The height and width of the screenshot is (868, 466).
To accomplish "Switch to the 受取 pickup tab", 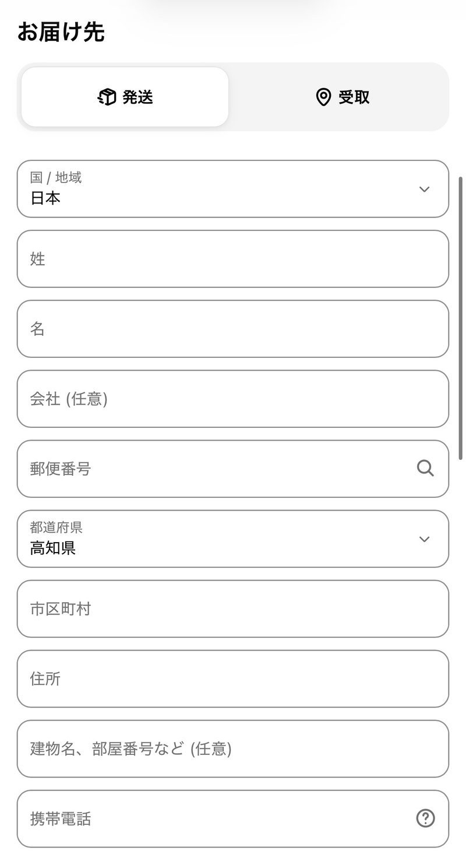I will [x=343, y=97].
